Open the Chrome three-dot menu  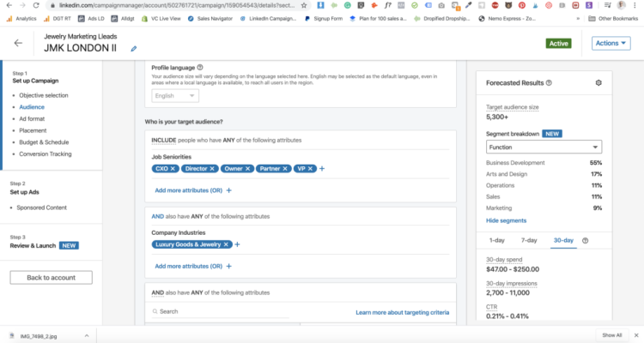click(x=635, y=5)
